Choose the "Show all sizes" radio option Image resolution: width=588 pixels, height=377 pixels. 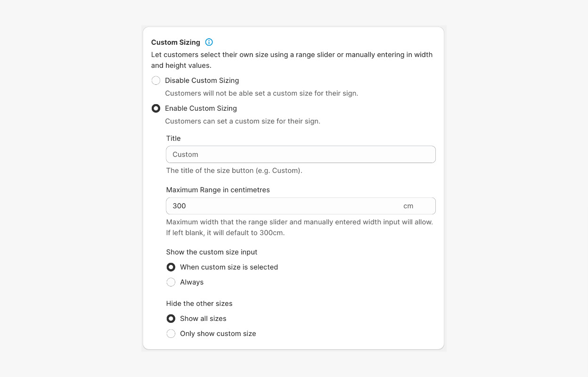coord(171,319)
